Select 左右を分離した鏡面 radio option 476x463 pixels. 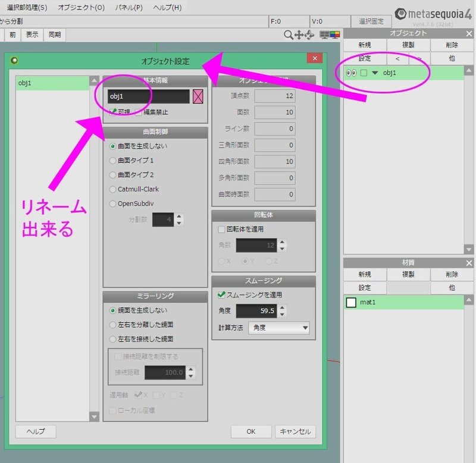(112, 324)
